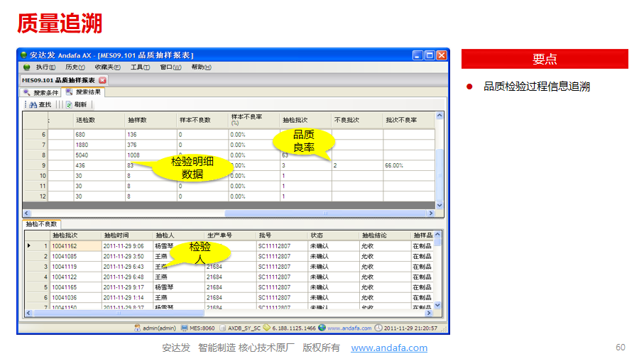Switch to the 搜索条件 tab
Screen dimensions: 644x361
point(41,92)
